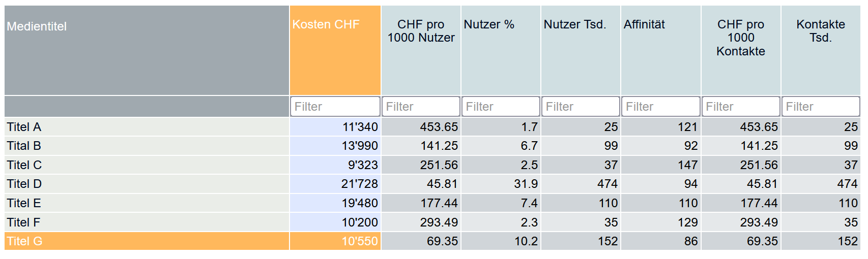Select the highlighted Titel G row
Screen dimensions: 868x259
click(24, 241)
